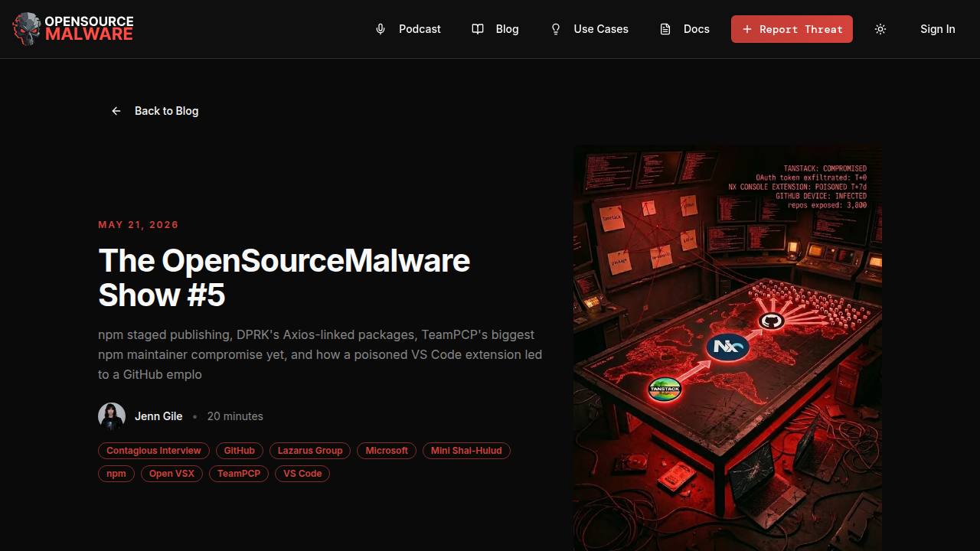This screenshot has width=980, height=551.
Task: Select the VS Code tag
Action: tap(302, 474)
